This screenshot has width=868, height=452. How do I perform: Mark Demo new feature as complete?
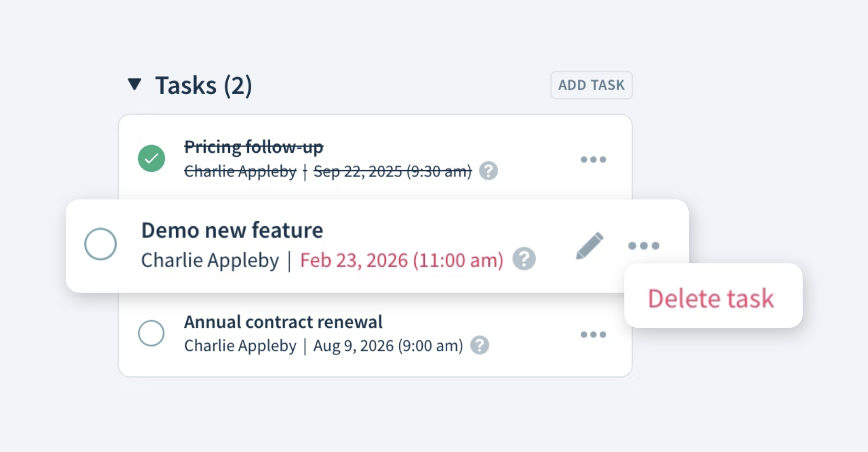101,244
